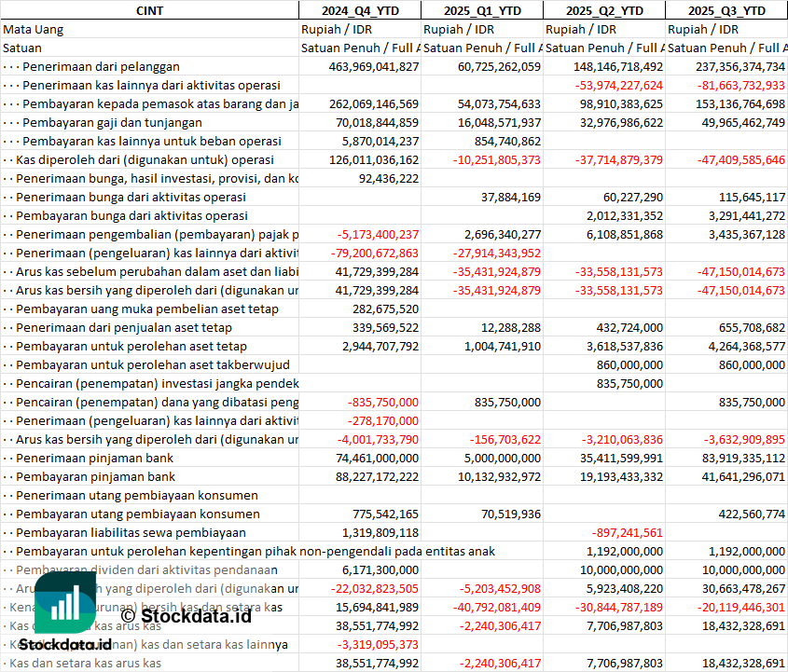Click value 92,436,222

pyautogui.click(x=389, y=178)
